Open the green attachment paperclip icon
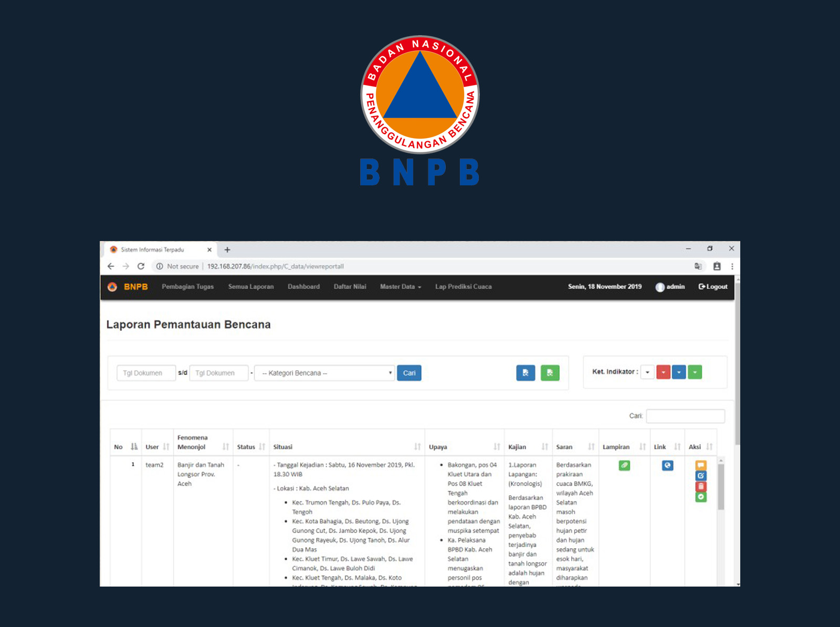840x627 pixels. pos(624,465)
